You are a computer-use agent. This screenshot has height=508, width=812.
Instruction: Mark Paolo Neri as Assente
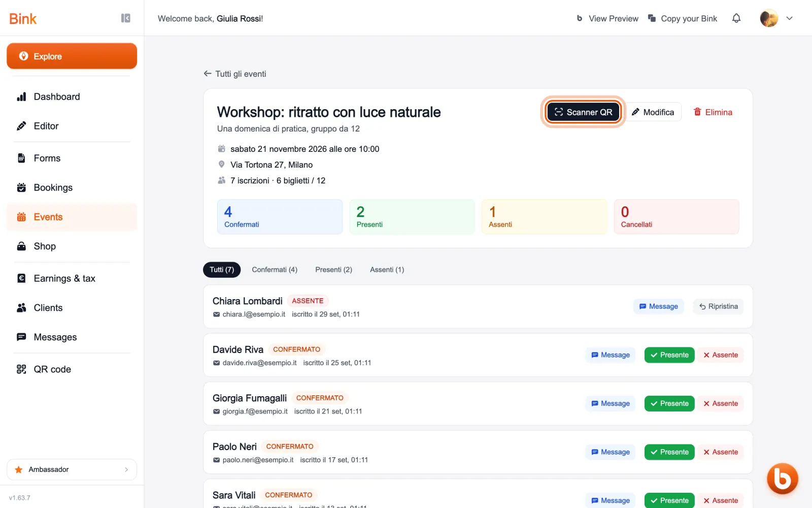coord(721,452)
